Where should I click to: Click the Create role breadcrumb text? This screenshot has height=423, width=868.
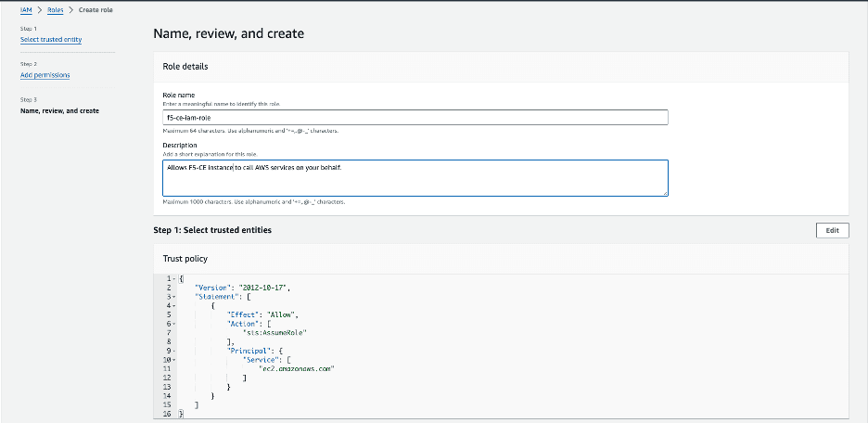coord(97,9)
